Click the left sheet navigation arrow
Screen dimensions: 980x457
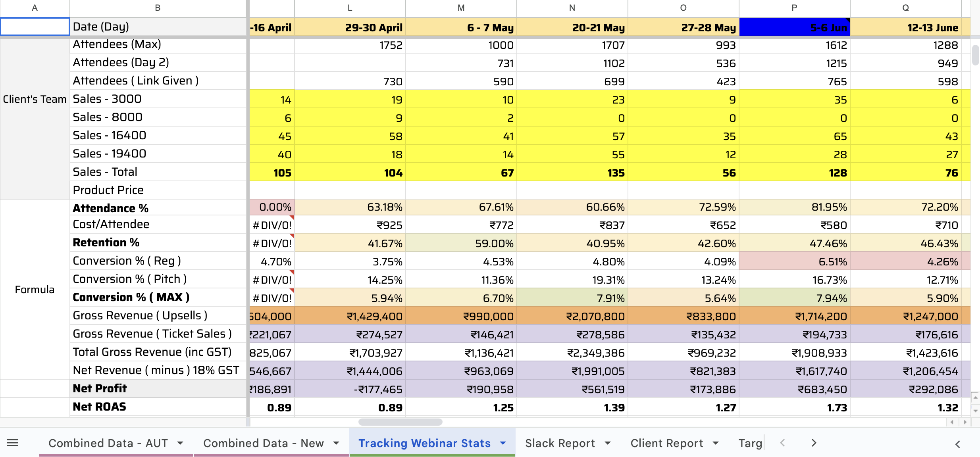(783, 443)
